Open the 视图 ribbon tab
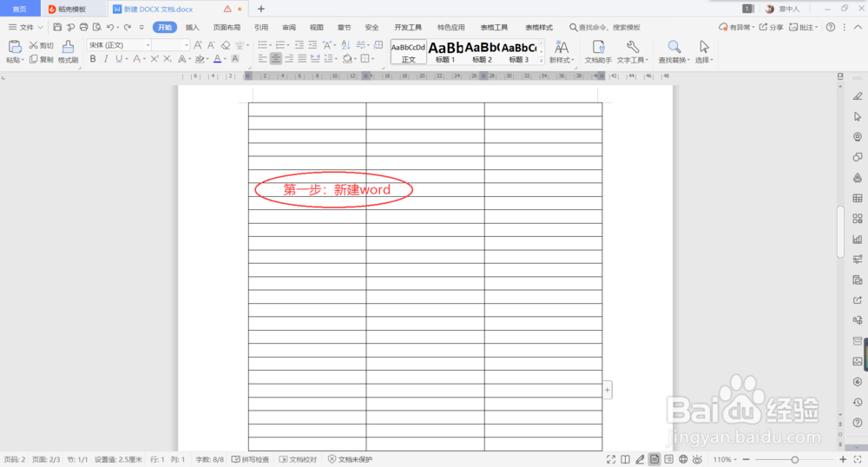The image size is (868, 467). tap(316, 27)
